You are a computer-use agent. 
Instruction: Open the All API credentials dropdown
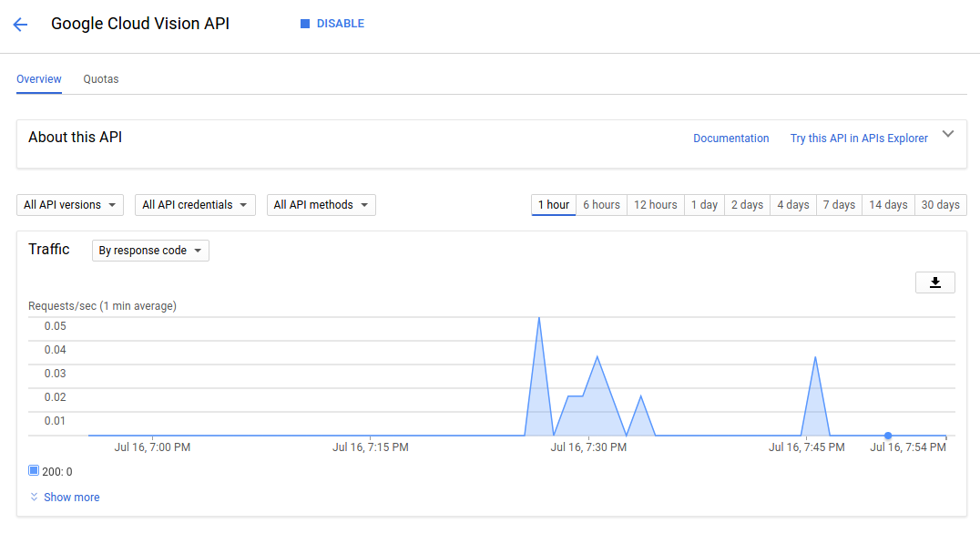point(195,205)
